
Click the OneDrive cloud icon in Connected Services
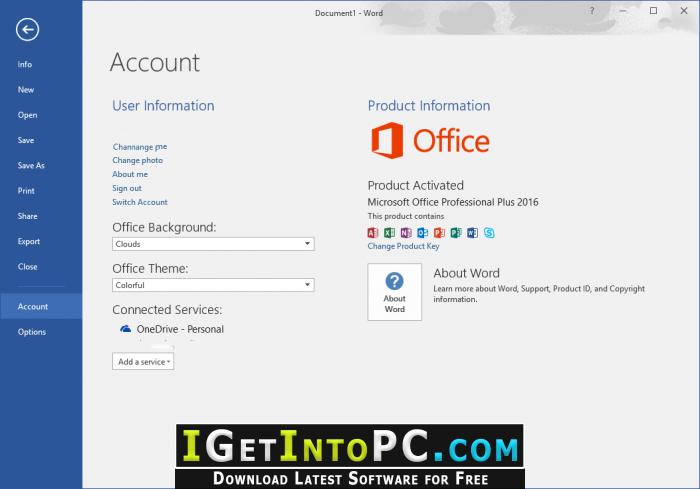(x=125, y=329)
